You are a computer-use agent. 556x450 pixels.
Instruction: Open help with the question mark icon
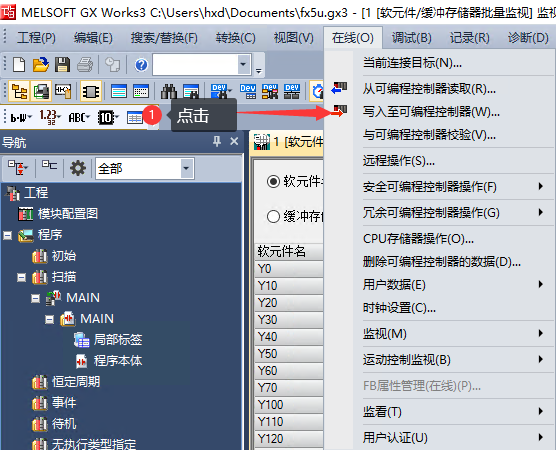[141, 65]
